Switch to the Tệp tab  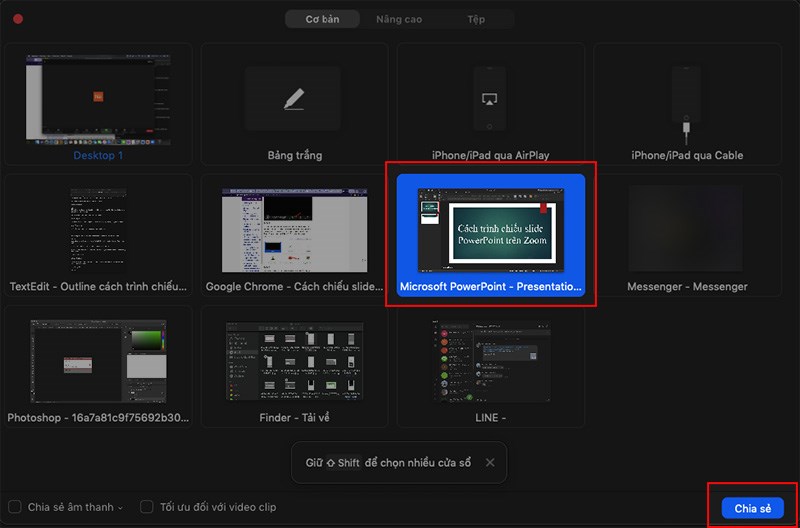point(476,19)
